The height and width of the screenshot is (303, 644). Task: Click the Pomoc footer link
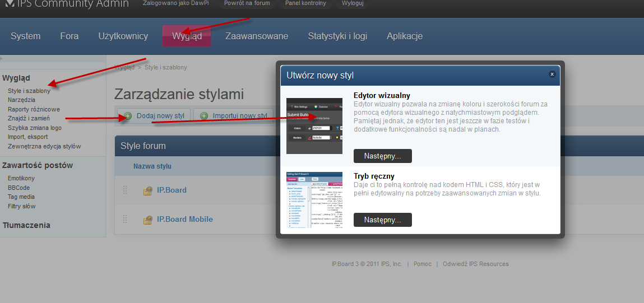(x=423, y=264)
